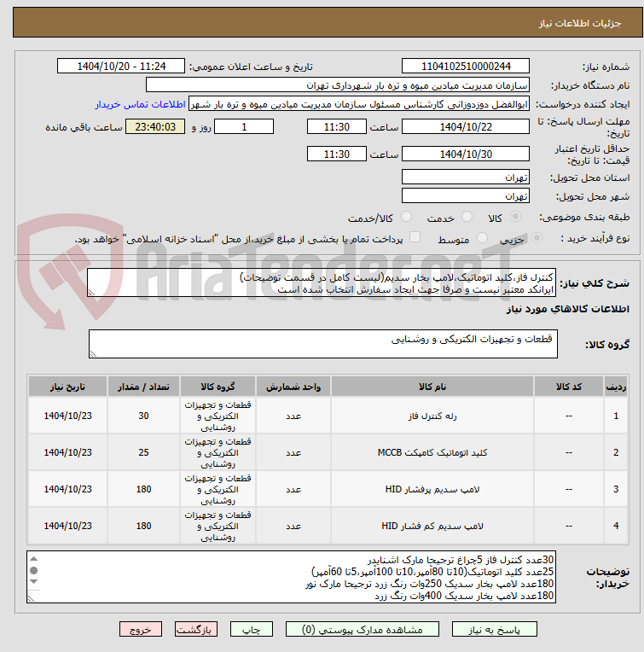The height and width of the screenshot is (652, 644).
Task: Click the استان محل تحویل field
Action: coord(466,178)
